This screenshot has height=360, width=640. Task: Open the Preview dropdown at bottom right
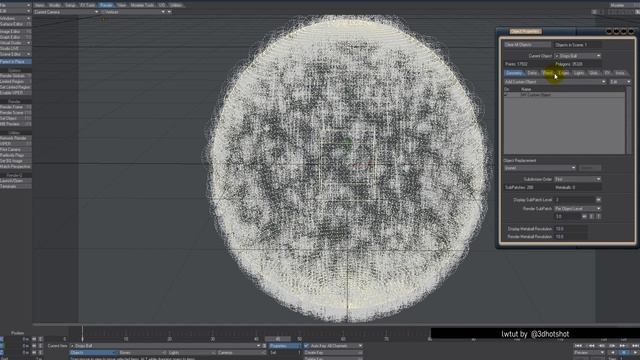point(589,353)
